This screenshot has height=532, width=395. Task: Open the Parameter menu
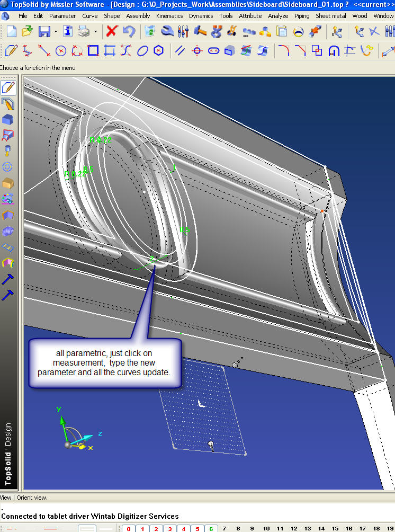[62, 16]
